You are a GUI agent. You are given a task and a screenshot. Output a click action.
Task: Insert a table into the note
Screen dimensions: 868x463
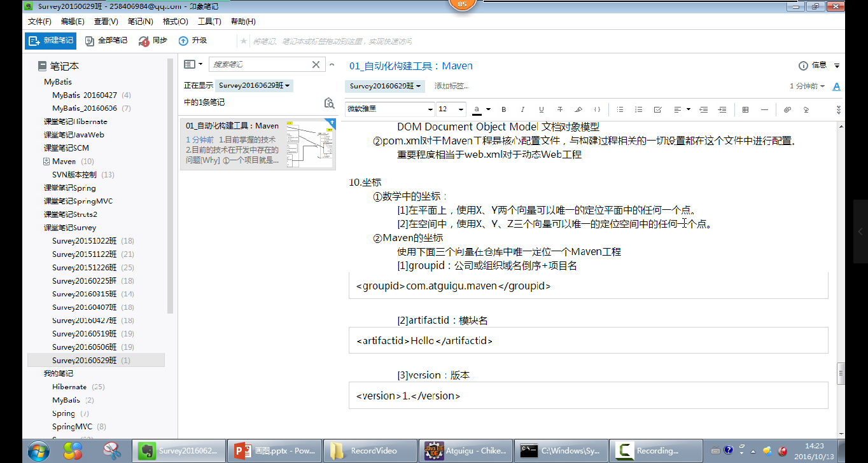pyautogui.click(x=745, y=109)
